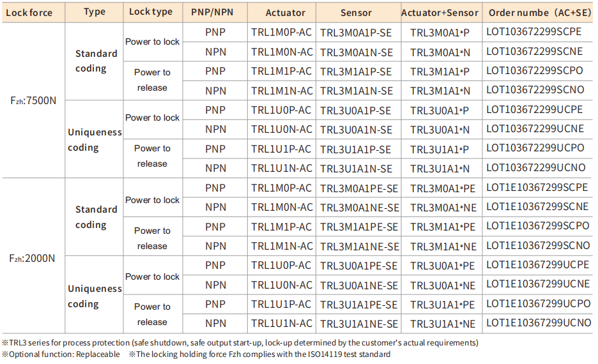Click the Order number (AC+SE) header
Screen dimensions: 598x364
tap(540, 13)
